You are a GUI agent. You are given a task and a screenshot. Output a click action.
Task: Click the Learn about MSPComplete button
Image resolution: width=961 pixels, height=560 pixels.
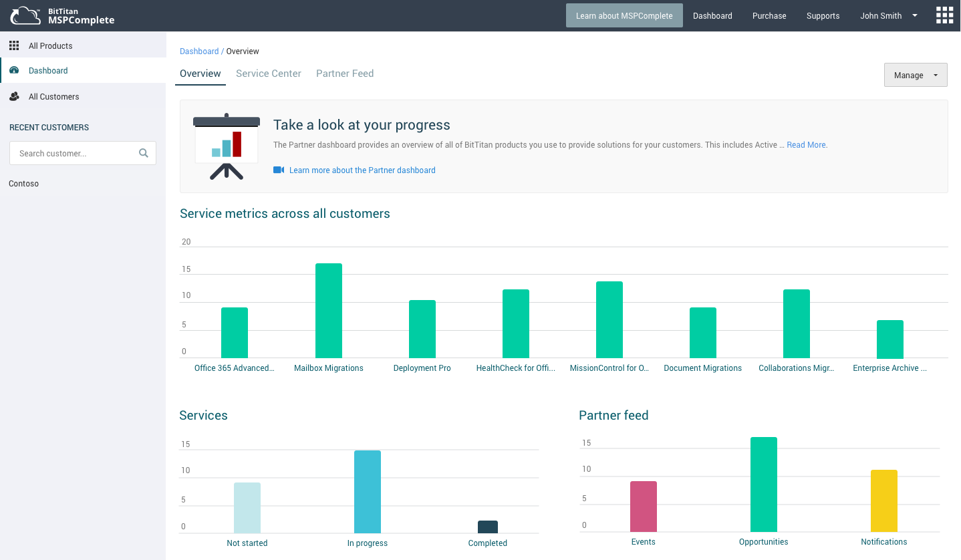pos(624,15)
